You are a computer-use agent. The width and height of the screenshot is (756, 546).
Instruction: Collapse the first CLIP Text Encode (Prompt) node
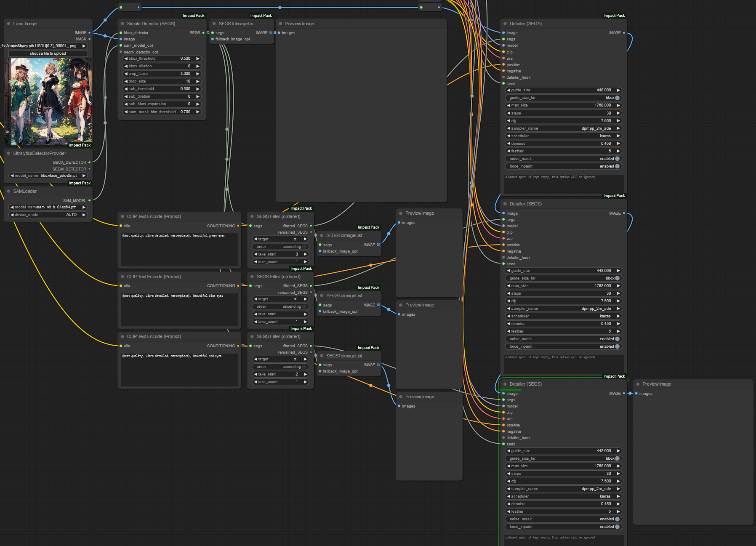122,216
